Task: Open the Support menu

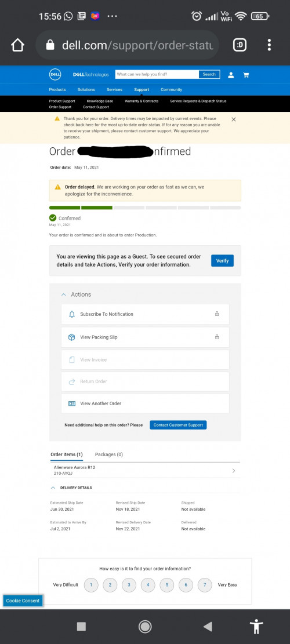Action: point(142,89)
